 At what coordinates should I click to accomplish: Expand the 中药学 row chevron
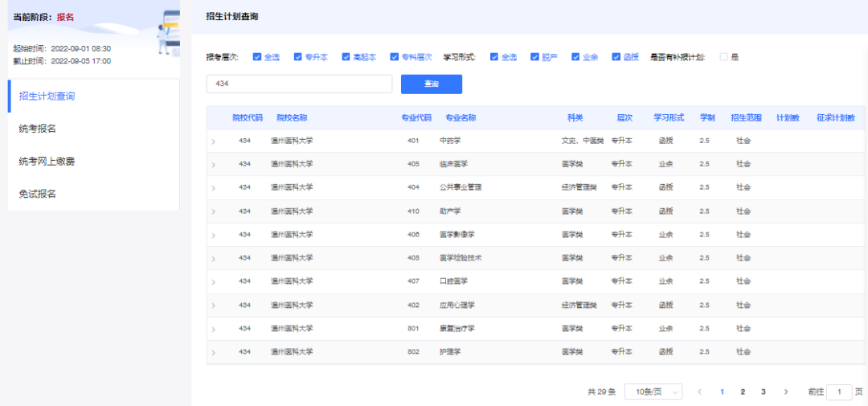click(214, 141)
